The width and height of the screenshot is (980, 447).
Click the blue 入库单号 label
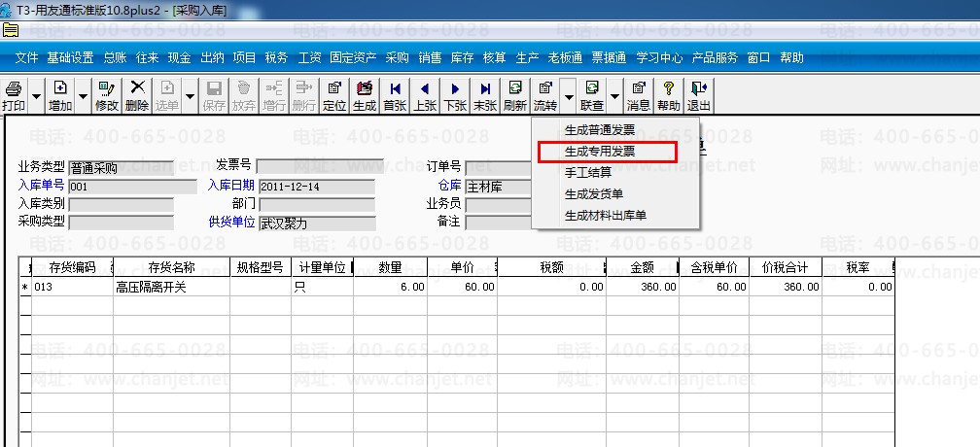pos(41,185)
